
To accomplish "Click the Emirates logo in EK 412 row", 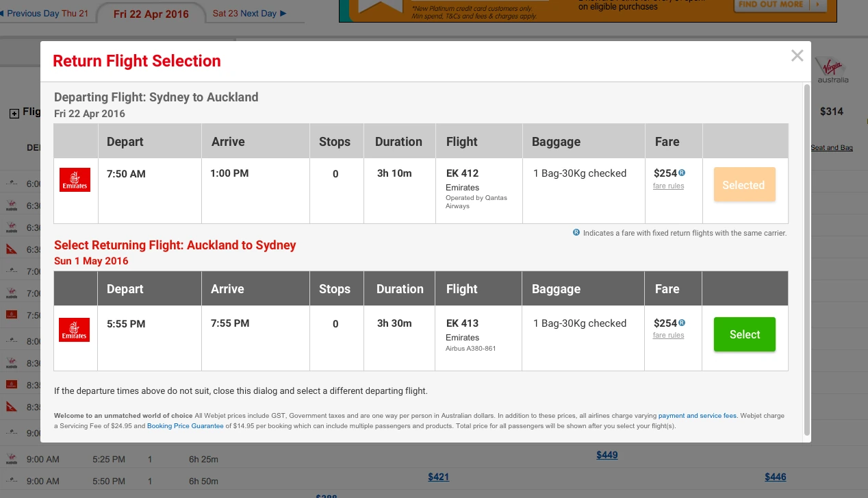I will (75, 179).
